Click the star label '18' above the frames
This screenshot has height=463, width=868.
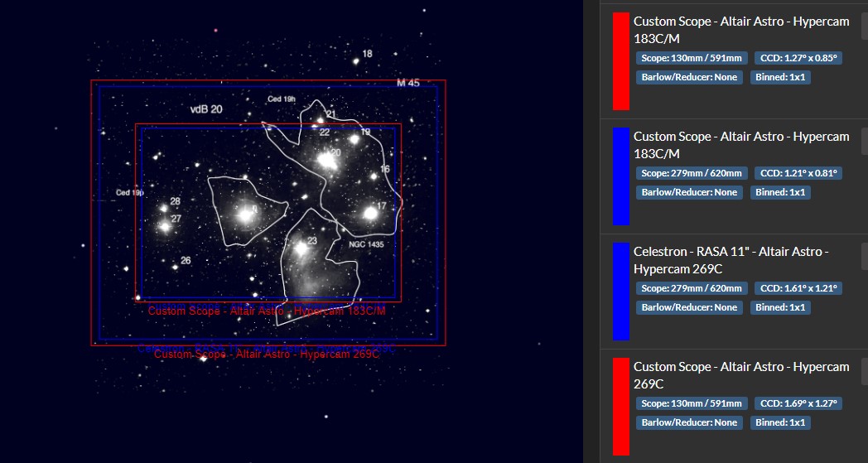[368, 54]
